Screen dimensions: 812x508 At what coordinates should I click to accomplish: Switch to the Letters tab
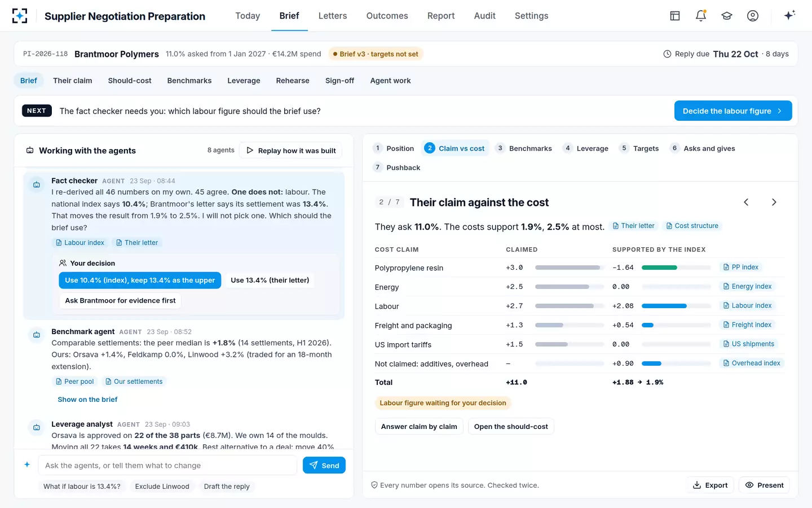[333, 16]
